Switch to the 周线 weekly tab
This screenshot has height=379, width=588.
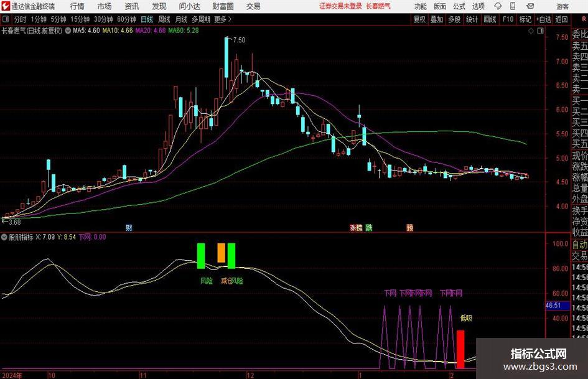[164, 19]
